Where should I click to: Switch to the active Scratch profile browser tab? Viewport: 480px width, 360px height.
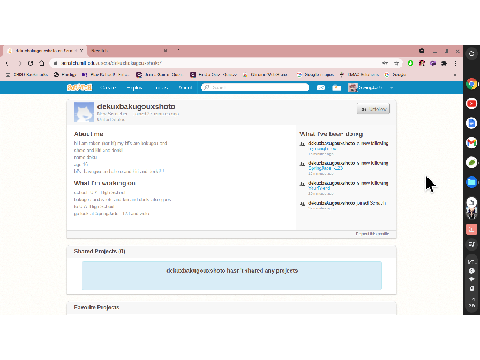(x=44, y=51)
